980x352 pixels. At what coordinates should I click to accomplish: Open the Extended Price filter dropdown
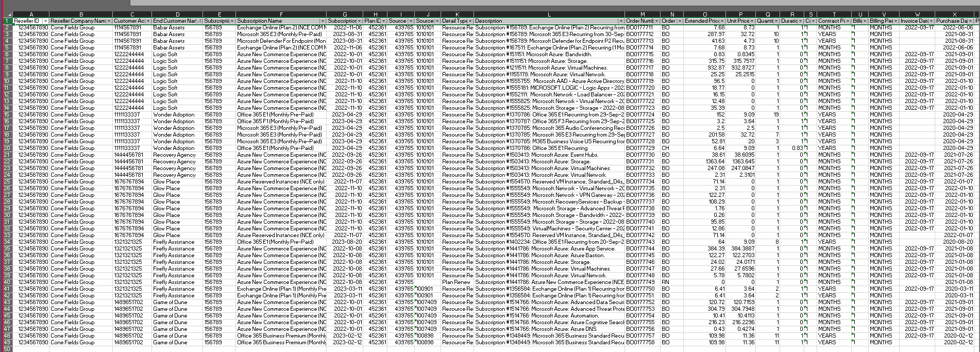tap(722, 21)
